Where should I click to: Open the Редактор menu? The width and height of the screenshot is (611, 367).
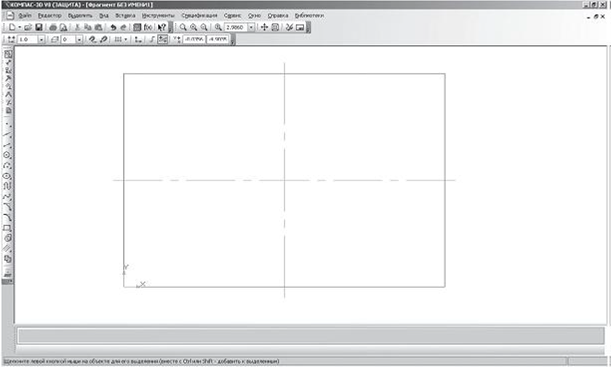pos(50,16)
